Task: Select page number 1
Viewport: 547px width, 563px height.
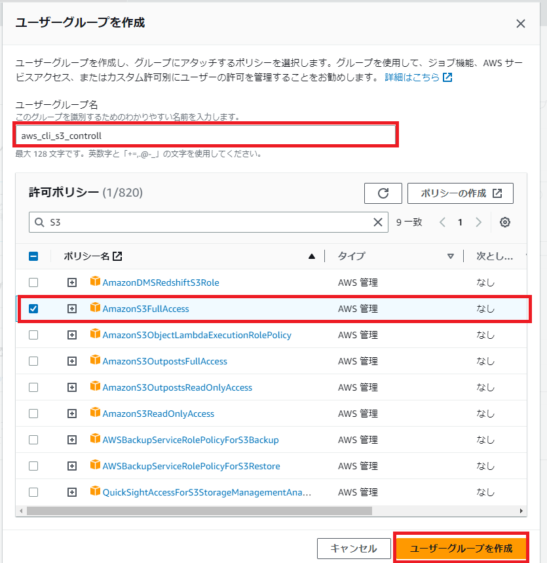Action: pyautogui.click(x=460, y=222)
